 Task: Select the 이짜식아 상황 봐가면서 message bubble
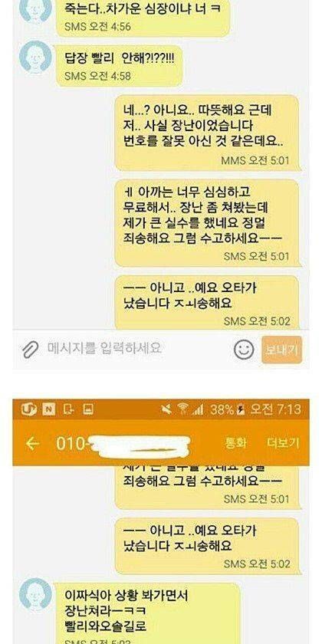[x=146, y=613]
